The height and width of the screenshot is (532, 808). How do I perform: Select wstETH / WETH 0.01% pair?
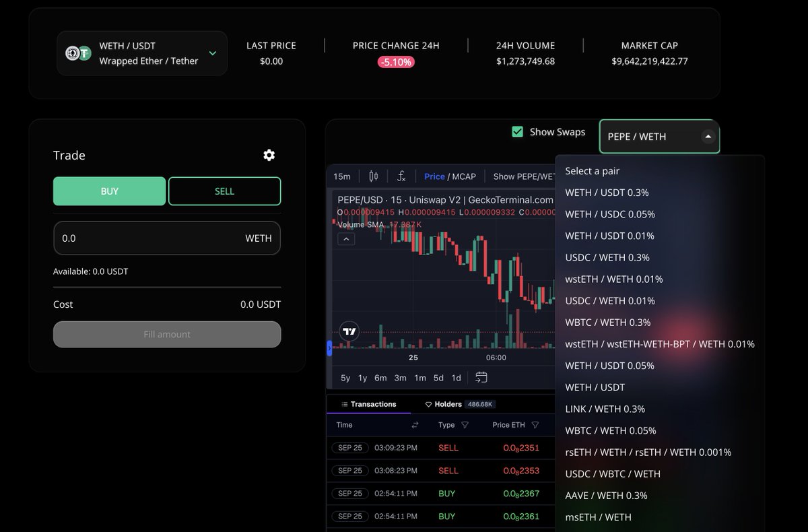(614, 279)
